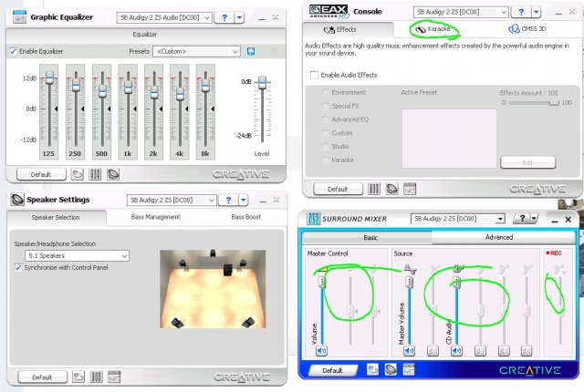The image size is (584, 392).
Task: Expand the 5.1 Speakers selection dropdown
Action: point(71,256)
